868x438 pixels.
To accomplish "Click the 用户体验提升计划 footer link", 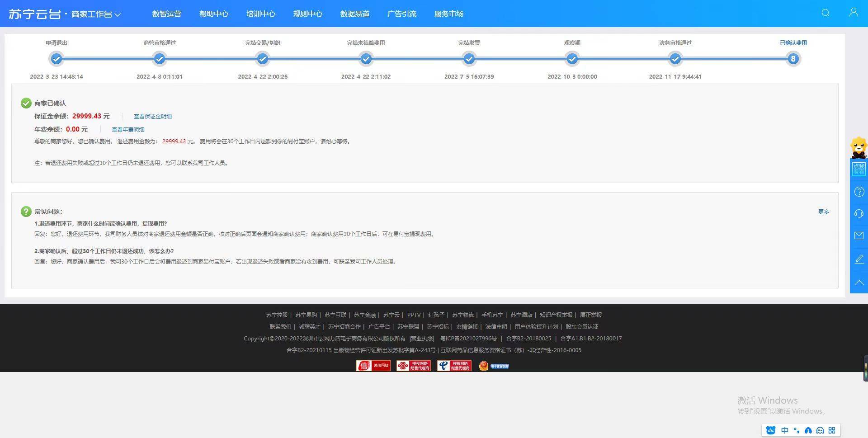I will click(536, 326).
